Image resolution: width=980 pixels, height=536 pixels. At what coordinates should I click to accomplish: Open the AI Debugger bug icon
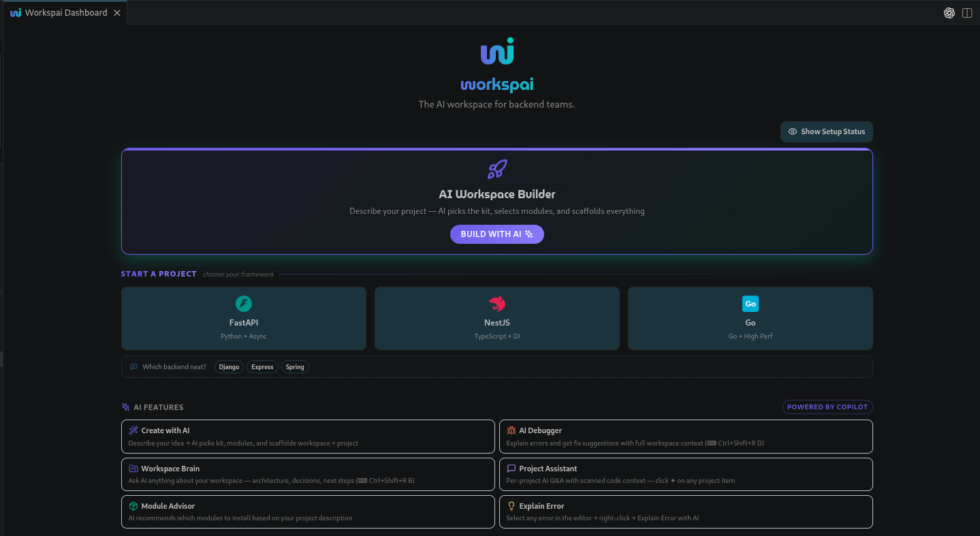(x=511, y=430)
